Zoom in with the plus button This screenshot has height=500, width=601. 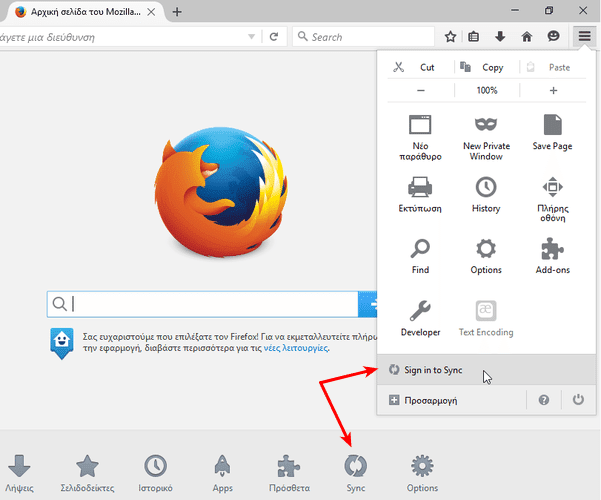553,90
